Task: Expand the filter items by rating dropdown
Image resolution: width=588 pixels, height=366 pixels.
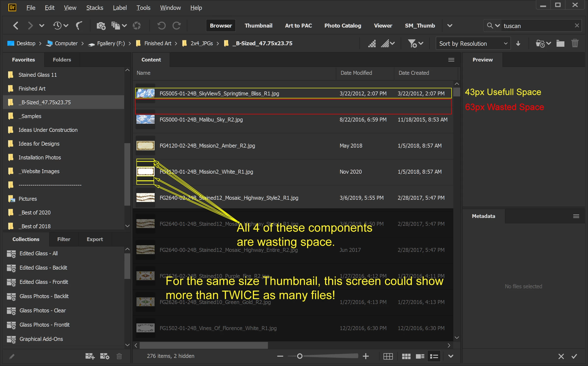Action: pyautogui.click(x=415, y=44)
